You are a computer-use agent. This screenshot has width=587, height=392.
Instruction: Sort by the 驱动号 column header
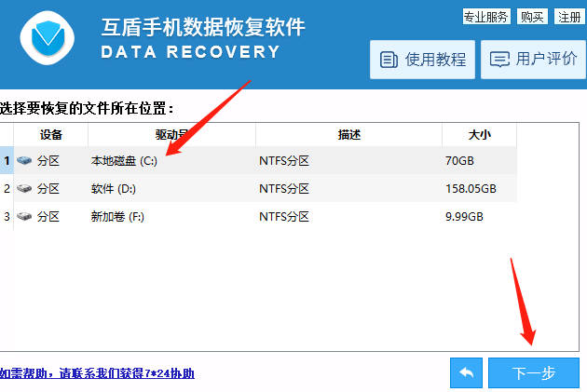point(171,135)
